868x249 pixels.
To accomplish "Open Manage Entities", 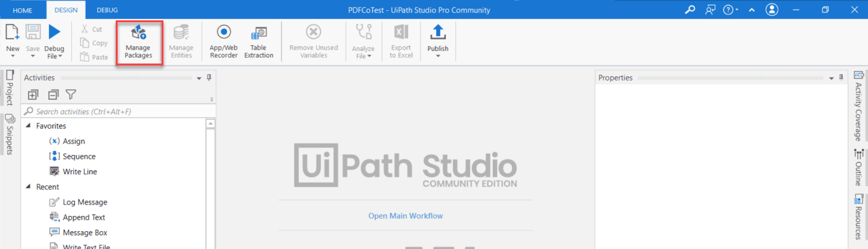I will 181,43.
